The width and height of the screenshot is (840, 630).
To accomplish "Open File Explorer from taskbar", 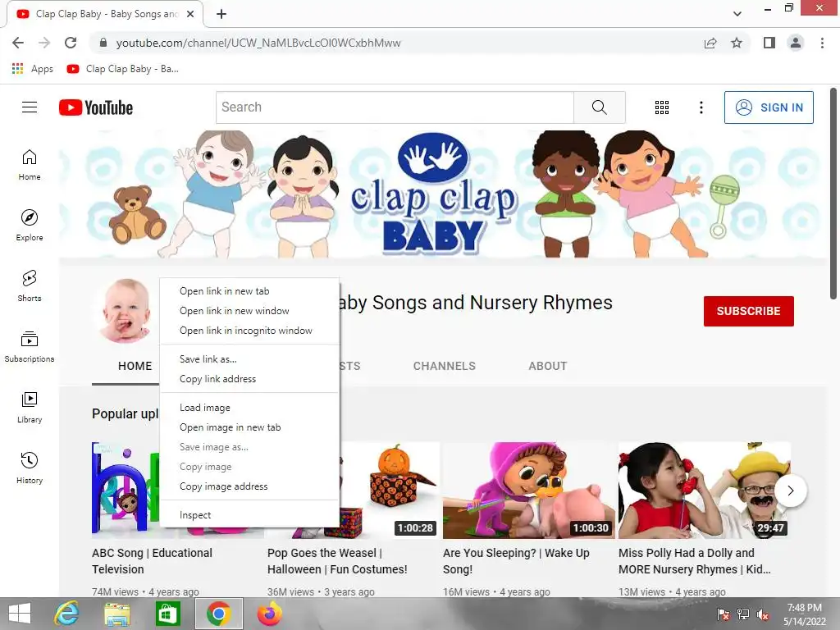I will pyautogui.click(x=116, y=614).
